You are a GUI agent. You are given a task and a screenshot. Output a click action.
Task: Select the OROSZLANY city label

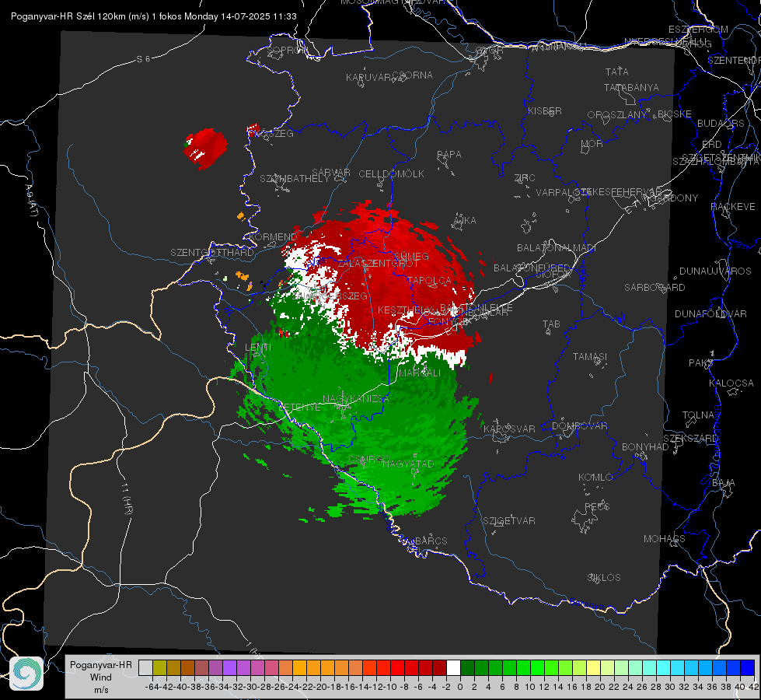[x=617, y=114]
